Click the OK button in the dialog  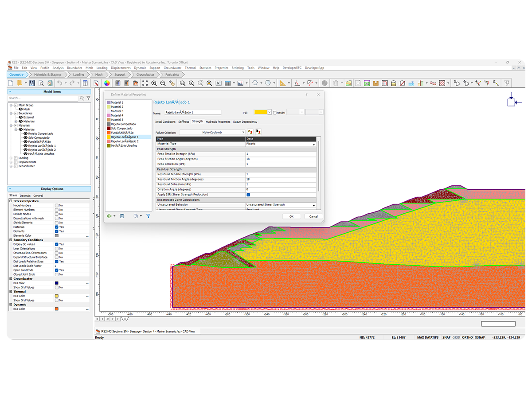point(291,216)
